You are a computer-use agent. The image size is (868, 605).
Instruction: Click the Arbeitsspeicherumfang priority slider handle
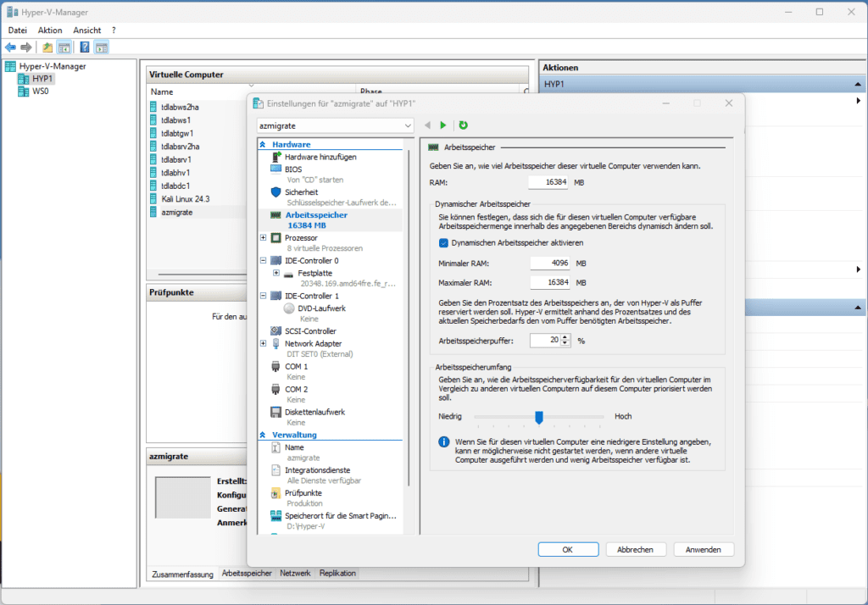point(538,418)
